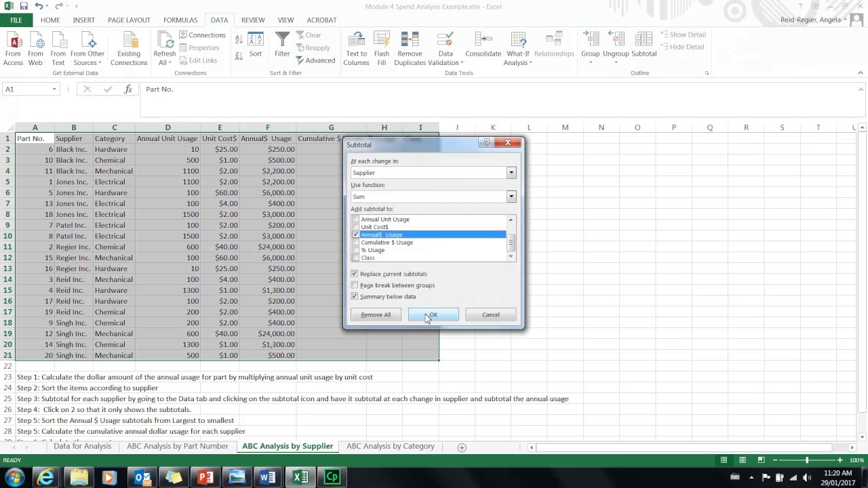Toggle Summary below data checkbox

pos(355,297)
